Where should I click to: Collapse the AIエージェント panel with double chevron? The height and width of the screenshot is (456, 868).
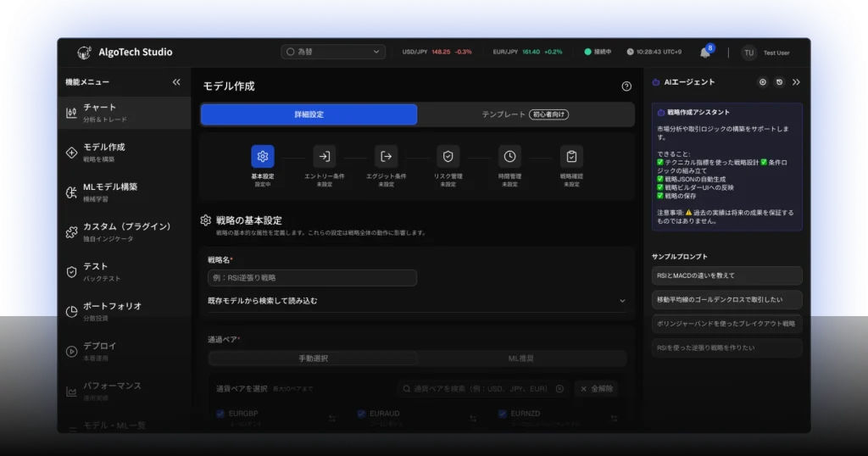[796, 82]
